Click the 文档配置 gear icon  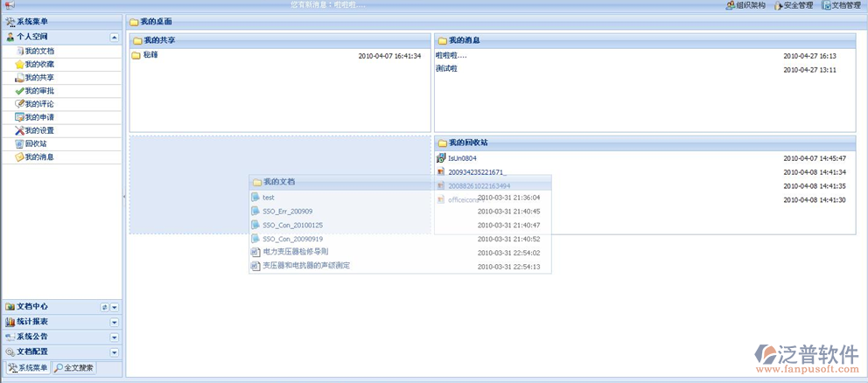(10, 352)
